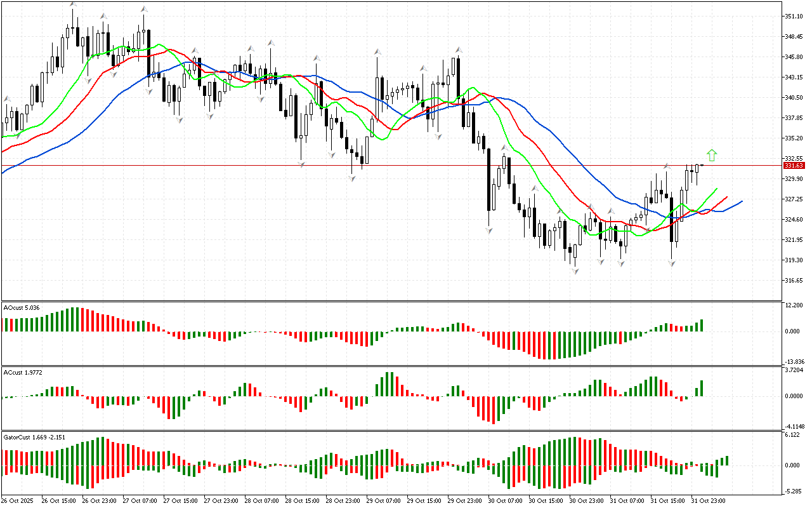
Task: Click the fractal arrow below the lowest candle
Action: [x=575, y=271]
